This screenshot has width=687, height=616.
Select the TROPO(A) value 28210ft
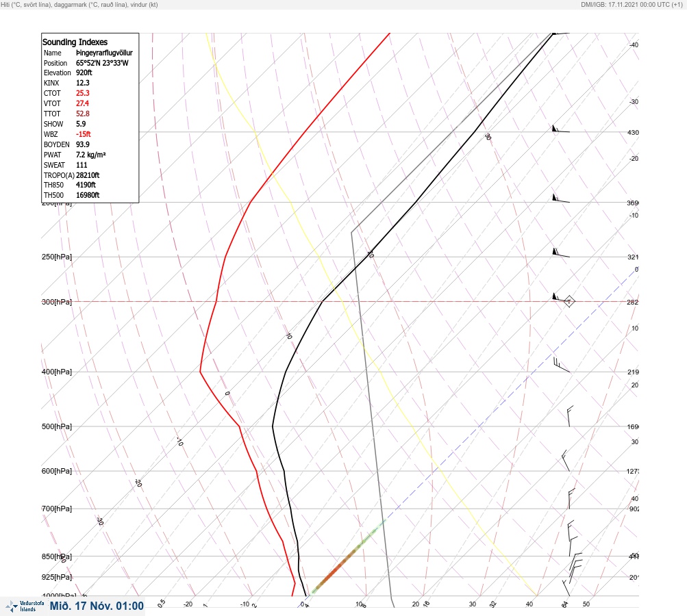[88, 175]
